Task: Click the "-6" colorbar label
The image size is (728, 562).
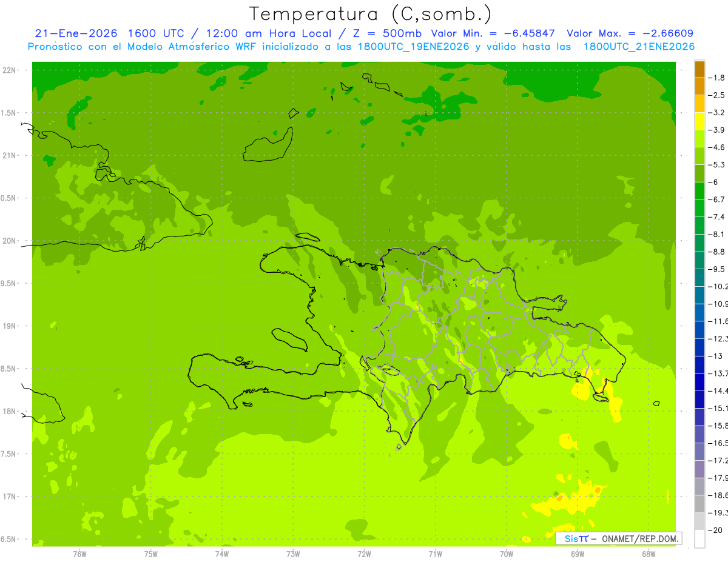Action: pos(714,182)
